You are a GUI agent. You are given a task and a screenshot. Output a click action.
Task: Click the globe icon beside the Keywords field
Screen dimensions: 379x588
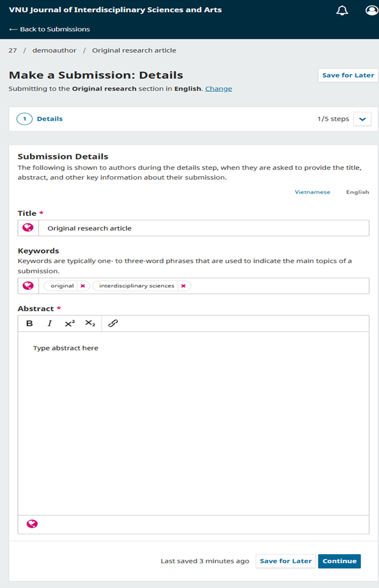pyautogui.click(x=28, y=286)
